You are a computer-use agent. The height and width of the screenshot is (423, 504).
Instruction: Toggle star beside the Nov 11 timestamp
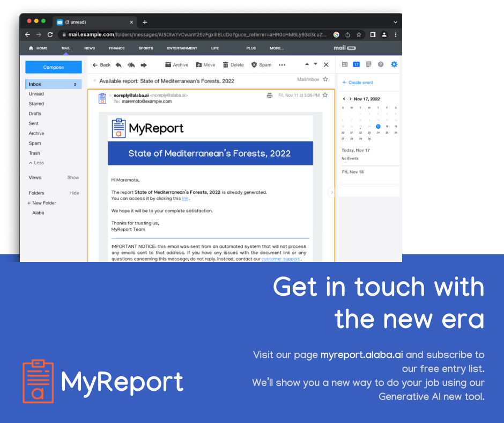pyautogui.click(x=325, y=96)
